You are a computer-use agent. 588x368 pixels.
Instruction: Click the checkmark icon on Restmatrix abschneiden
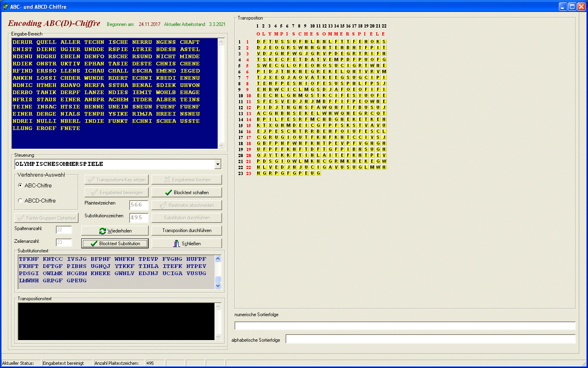[163, 205]
